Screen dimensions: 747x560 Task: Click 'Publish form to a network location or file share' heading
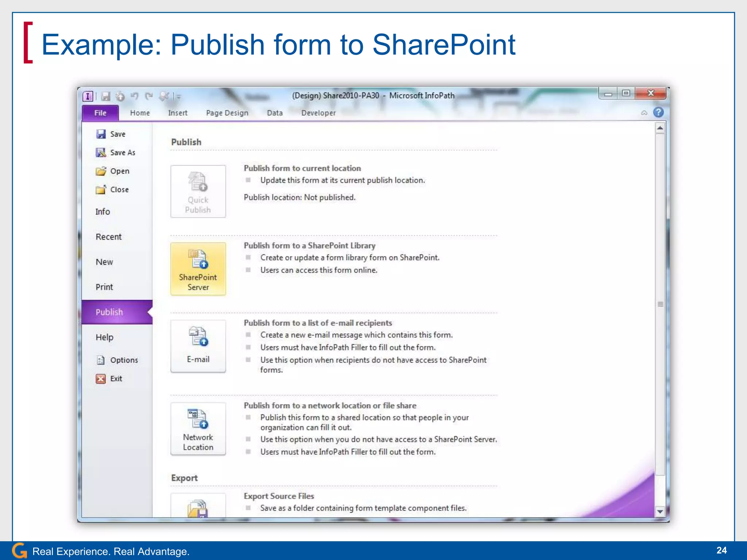[330, 406]
